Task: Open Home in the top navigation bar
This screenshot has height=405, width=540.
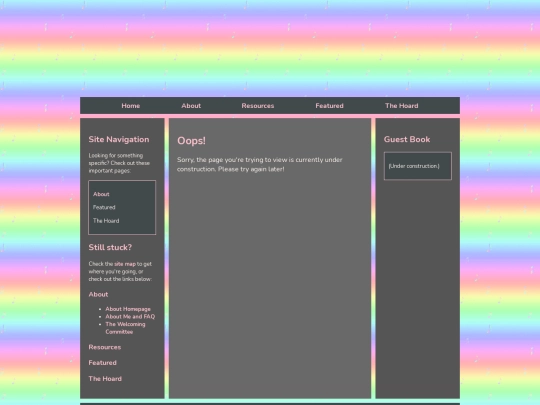Action: (131, 106)
